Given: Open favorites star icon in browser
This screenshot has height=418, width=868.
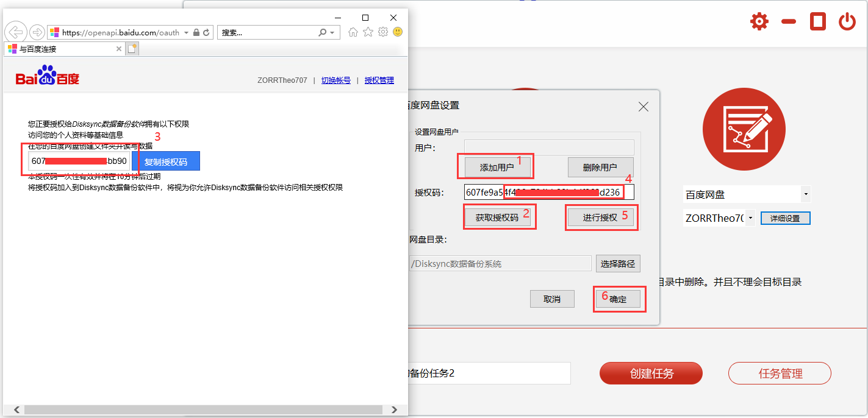Looking at the screenshot, I should (368, 32).
